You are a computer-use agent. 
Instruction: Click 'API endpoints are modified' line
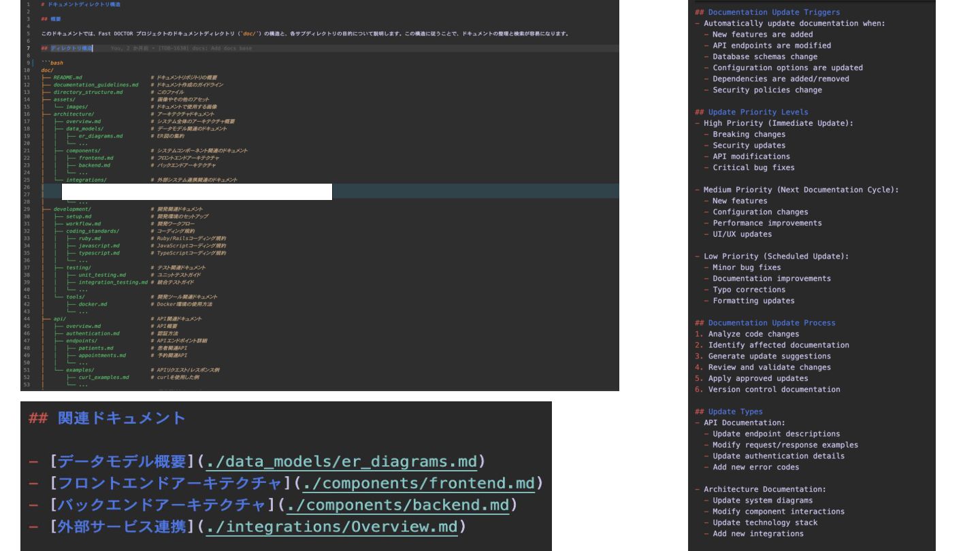coord(772,46)
